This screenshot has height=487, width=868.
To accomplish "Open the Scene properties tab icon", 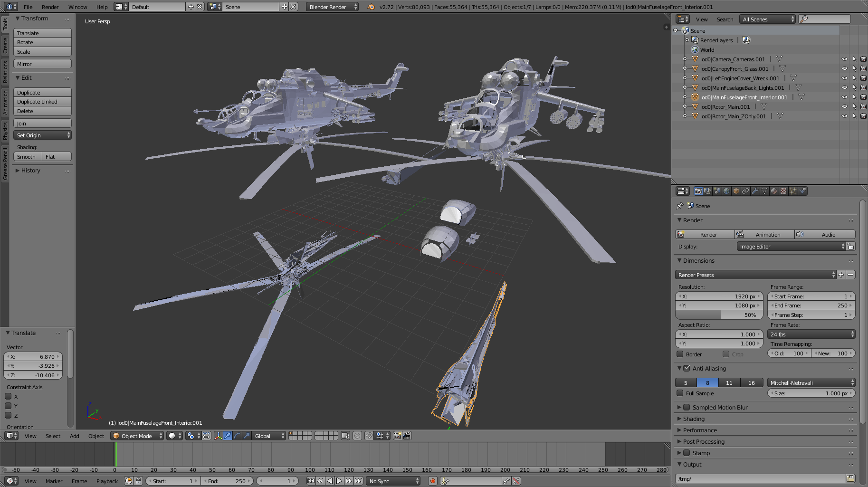I will click(717, 191).
